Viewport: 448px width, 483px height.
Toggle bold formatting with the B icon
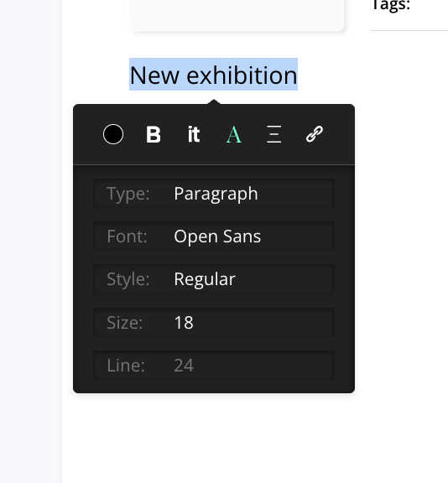pyautogui.click(x=154, y=134)
